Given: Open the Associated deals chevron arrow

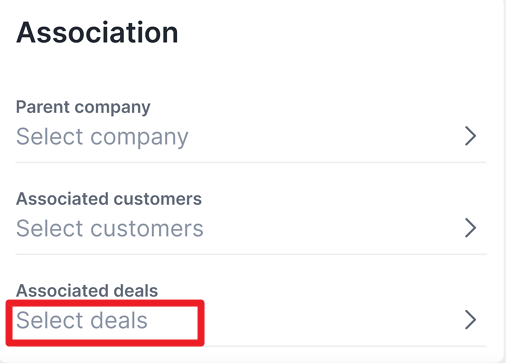Looking at the screenshot, I should [x=470, y=320].
